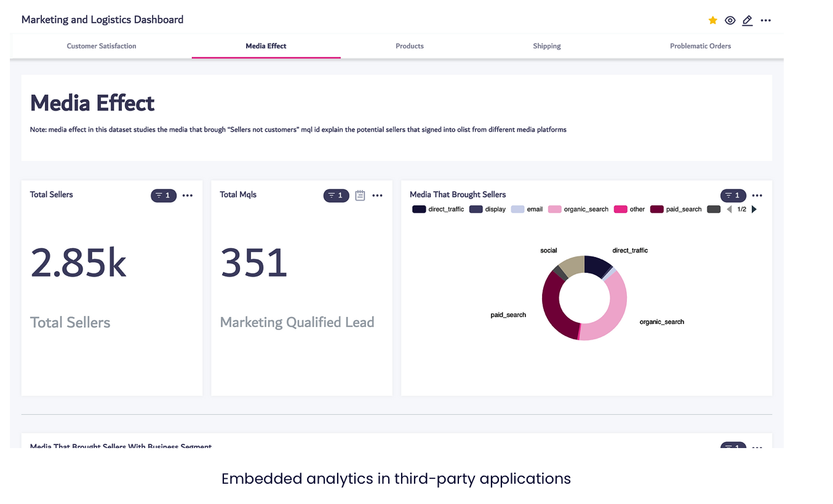Screen dimensions: 833x504
Task: Open Total Sellers card options menu
Action: (188, 195)
